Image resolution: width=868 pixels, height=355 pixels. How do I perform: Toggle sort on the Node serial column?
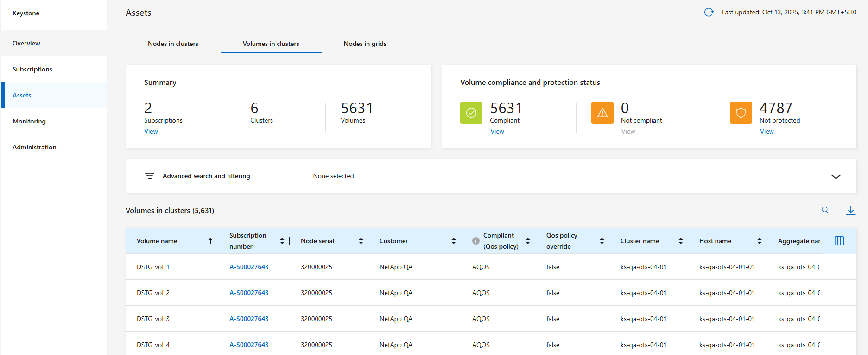click(x=361, y=241)
